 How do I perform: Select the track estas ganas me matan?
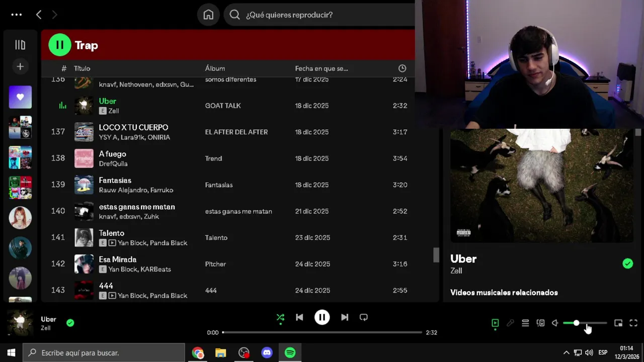[137, 207]
